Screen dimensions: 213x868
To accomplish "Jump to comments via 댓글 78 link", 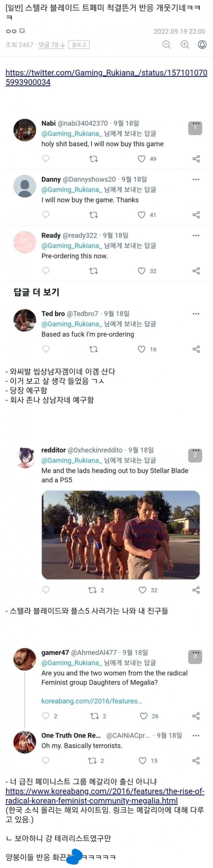I will 52,45.
